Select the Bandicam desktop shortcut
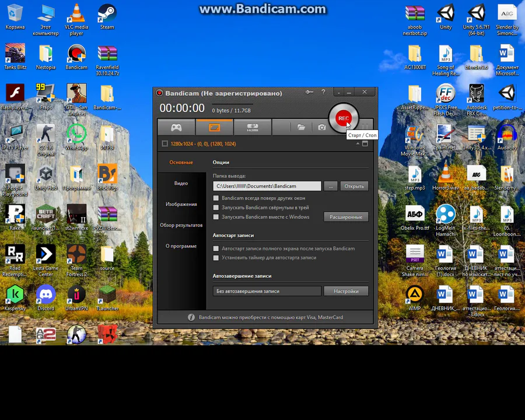 [x=76, y=56]
